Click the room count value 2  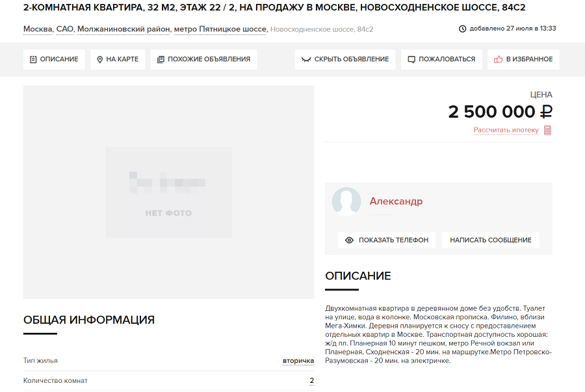click(x=311, y=380)
